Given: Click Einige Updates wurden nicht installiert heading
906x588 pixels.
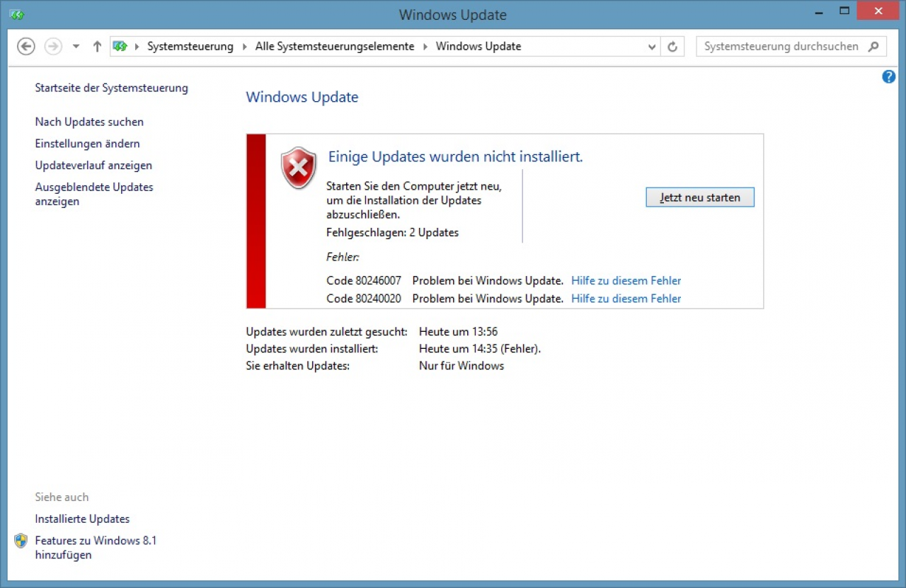Looking at the screenshot, I should coord(456,156).
